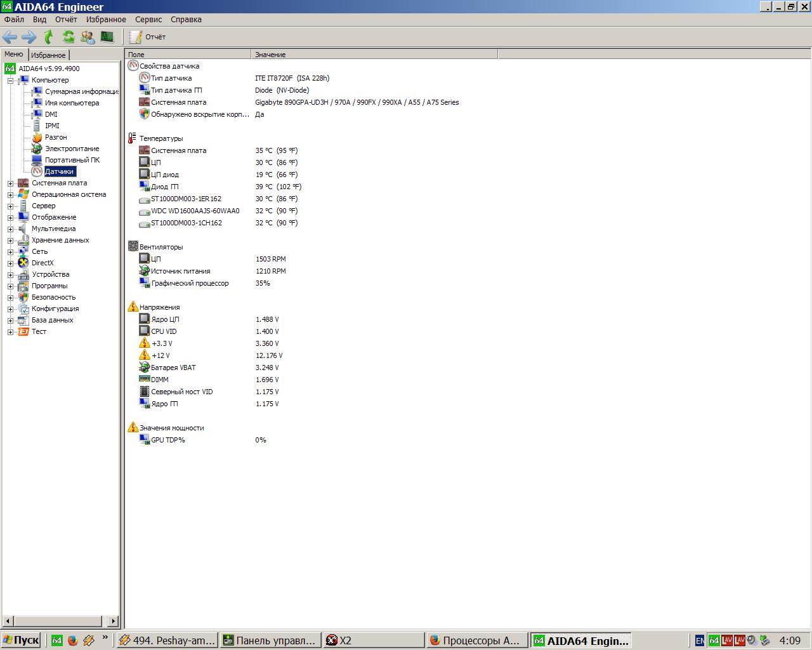Select Имя компьютера in the tree
This screenshot has height=650, width=812.
point(72,103)
